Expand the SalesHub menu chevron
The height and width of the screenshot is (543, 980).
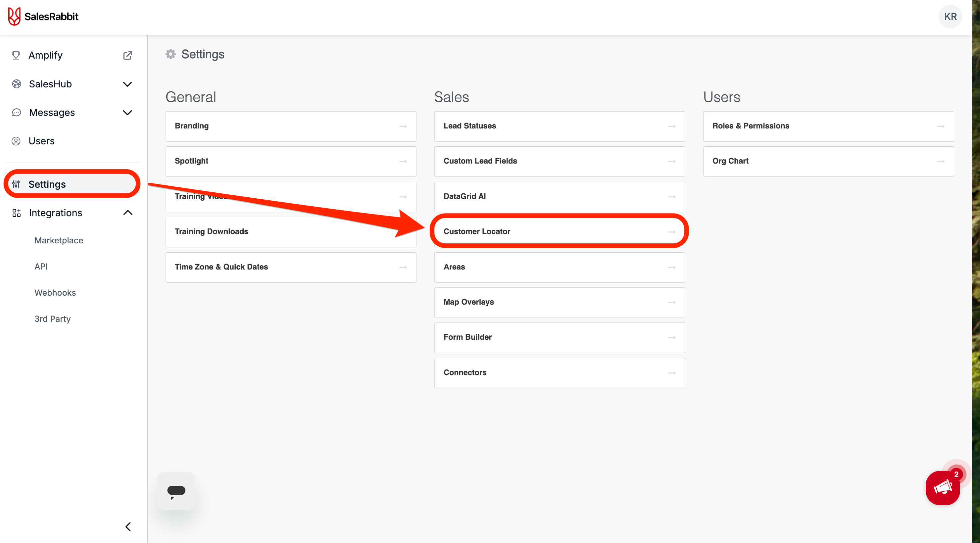[127, 84]
